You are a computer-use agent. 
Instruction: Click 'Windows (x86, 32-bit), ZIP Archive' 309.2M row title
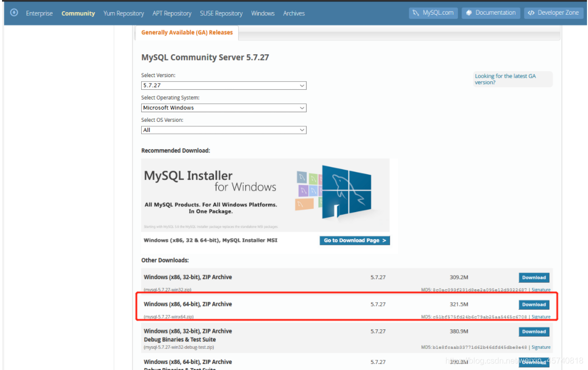point(188,277)
